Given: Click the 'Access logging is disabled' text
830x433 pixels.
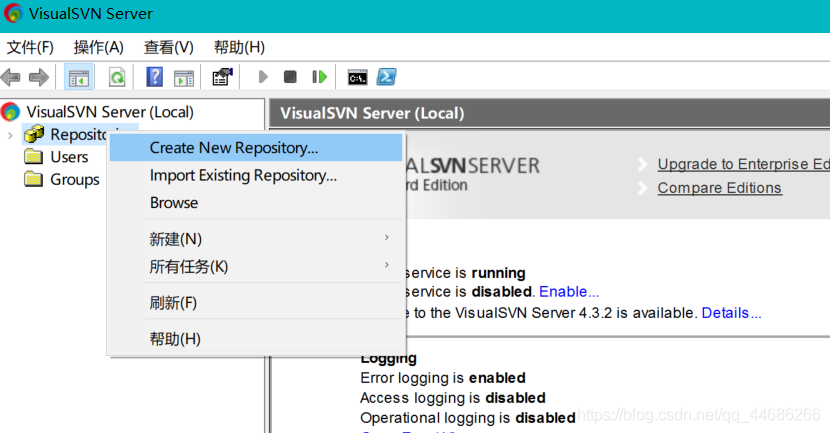Looking at the screenshot, I should pyautogui.click(x=453, y=398).
